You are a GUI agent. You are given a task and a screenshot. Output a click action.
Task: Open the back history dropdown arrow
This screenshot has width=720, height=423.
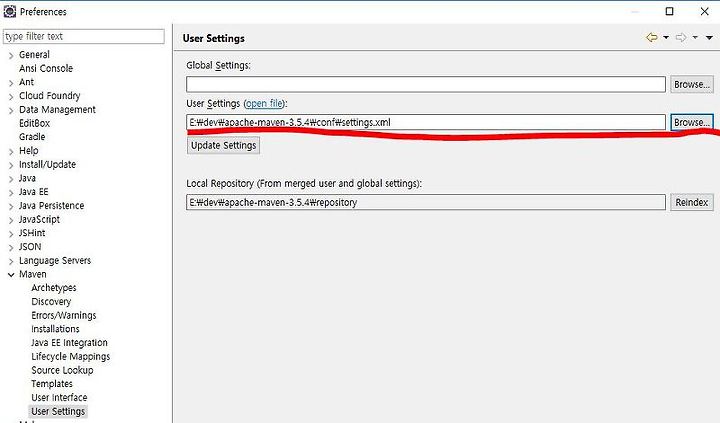tap(666, 38)
